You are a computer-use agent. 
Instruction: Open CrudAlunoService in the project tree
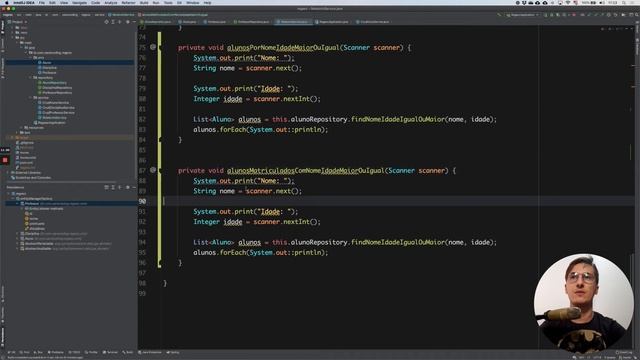point(56,102)
